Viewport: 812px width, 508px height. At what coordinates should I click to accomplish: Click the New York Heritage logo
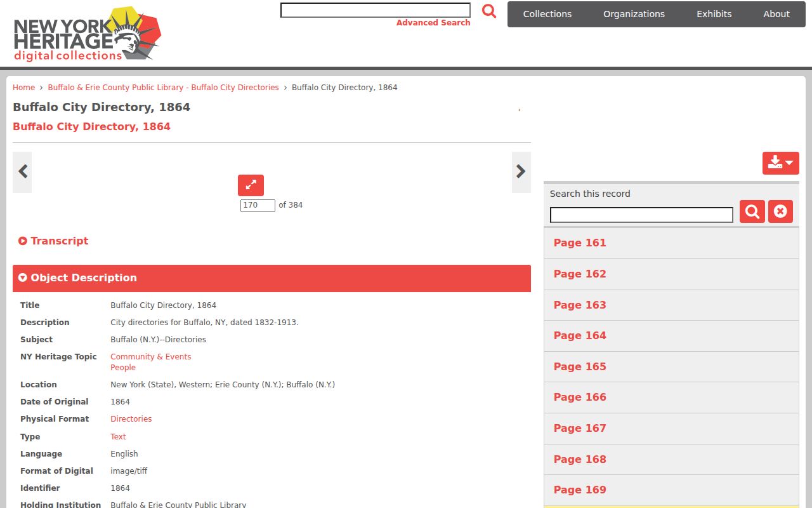coord(88,34)
